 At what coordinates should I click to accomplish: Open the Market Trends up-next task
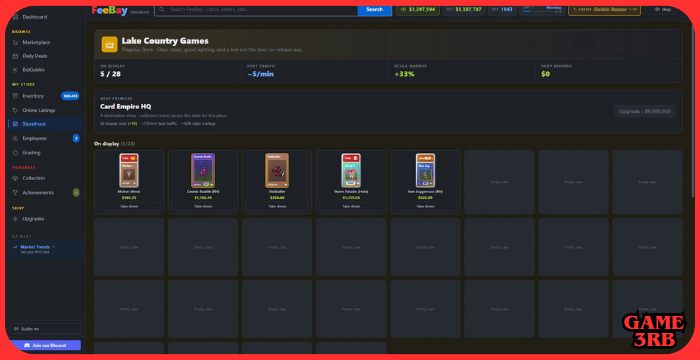coord(45,249)
